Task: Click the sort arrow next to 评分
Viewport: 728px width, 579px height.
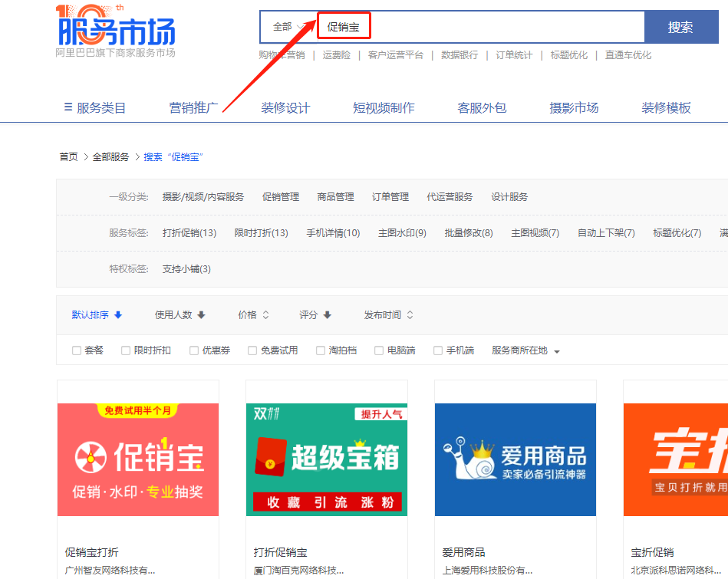Action: pyautogui.click(x=326, y=314)
